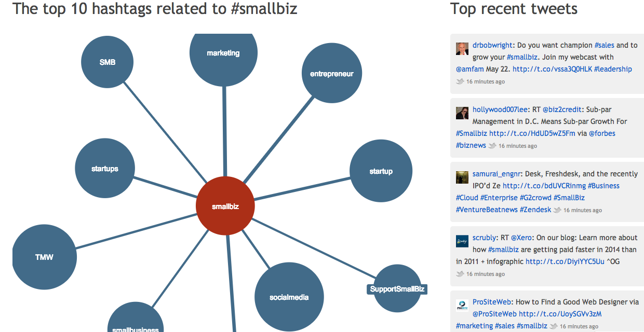Choose the SMB hashtag circle
Viewport: 644px width, 332px height.
(x=108, y=62)
